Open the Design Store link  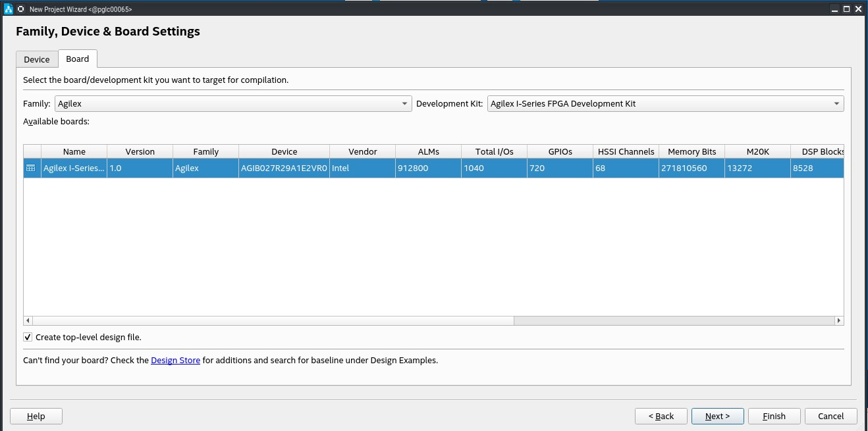[175, 360]
